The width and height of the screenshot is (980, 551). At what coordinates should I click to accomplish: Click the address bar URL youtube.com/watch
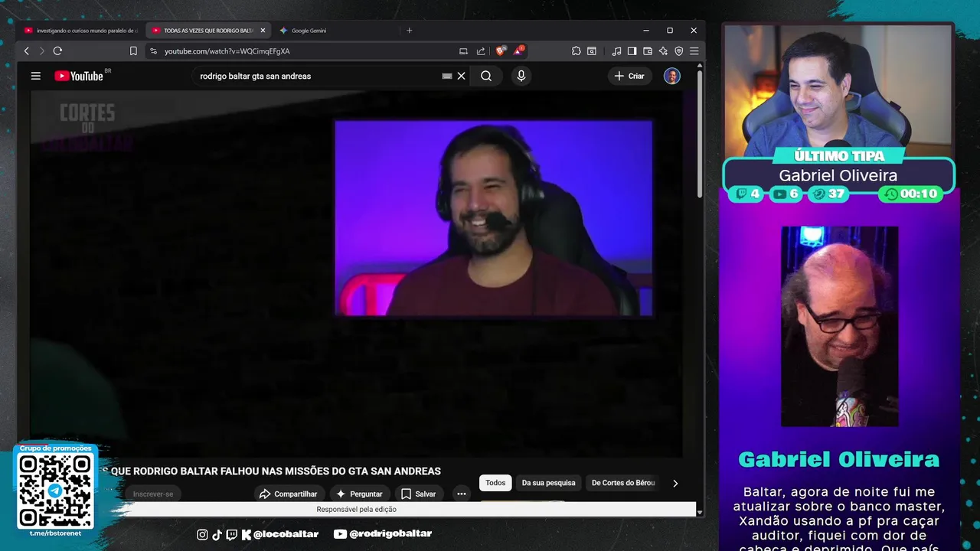click(227, 51)
